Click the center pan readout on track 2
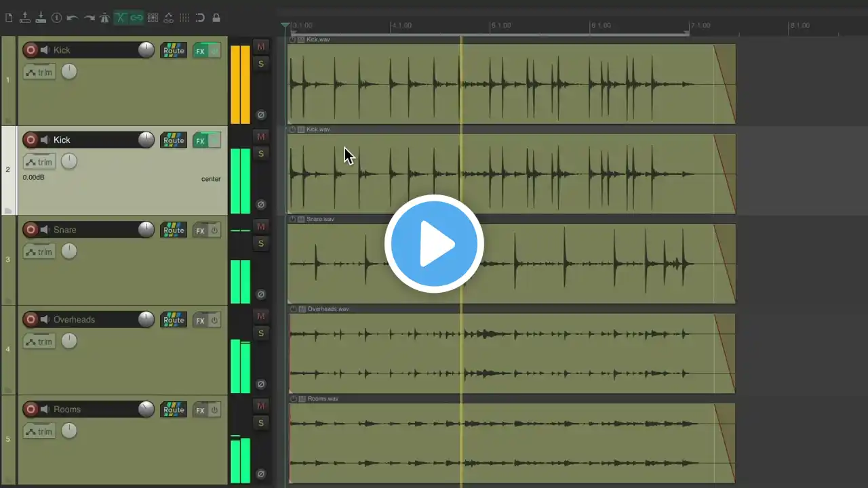868x488 pixels. pyautogui.click(x=211, y=179)
